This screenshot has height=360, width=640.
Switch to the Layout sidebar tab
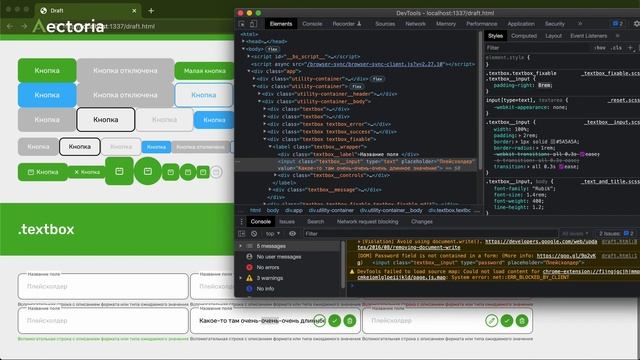coord(553,36)
